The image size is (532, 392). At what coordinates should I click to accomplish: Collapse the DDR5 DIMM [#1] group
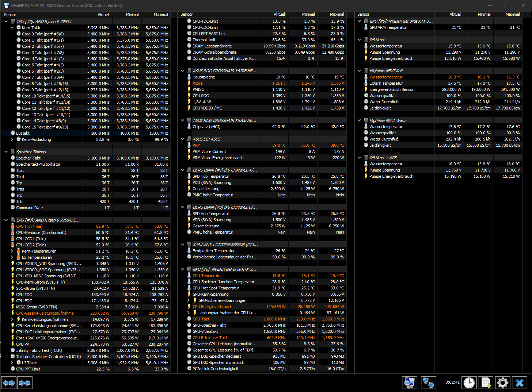click(x=182, y=170)
